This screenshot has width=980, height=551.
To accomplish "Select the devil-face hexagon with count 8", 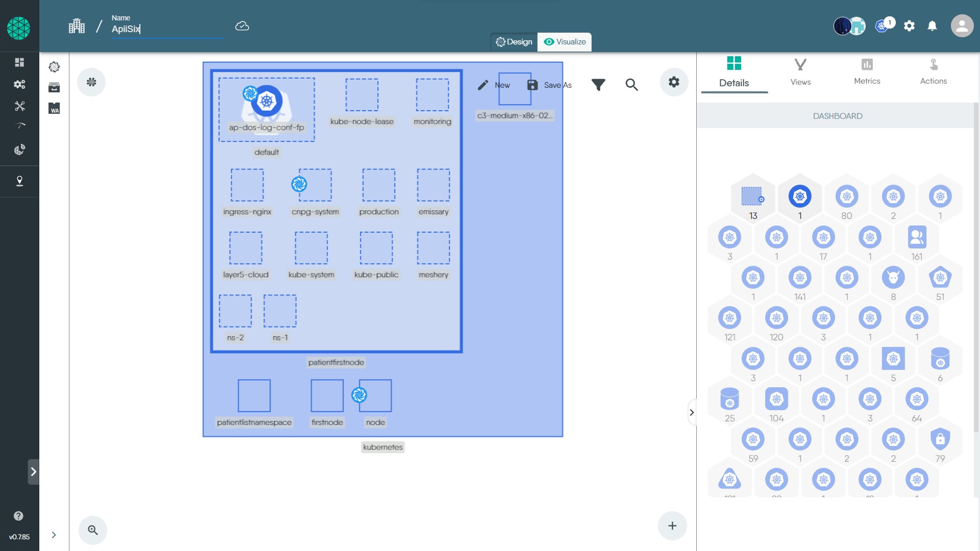I will point(893,280).
